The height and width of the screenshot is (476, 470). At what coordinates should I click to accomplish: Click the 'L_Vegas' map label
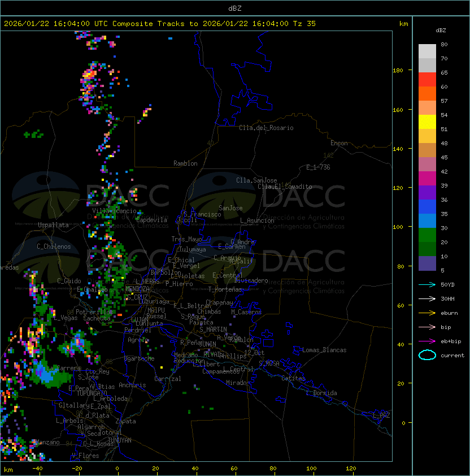coord(66,318)
